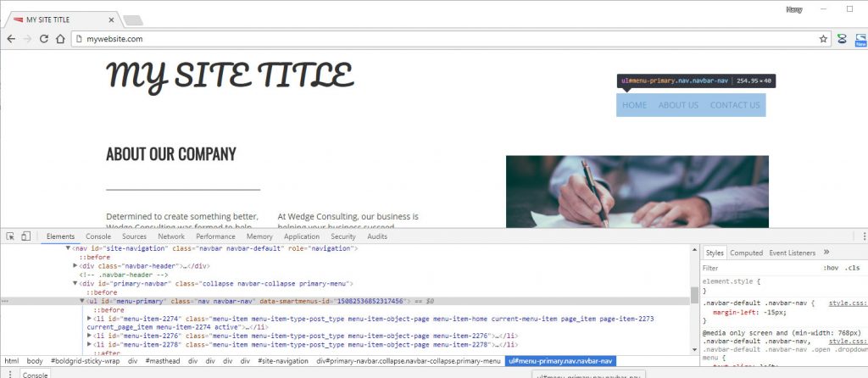Toggle the :hov element state option
Image resolution: width=868 pixels, height=378 pixels.
831,268
